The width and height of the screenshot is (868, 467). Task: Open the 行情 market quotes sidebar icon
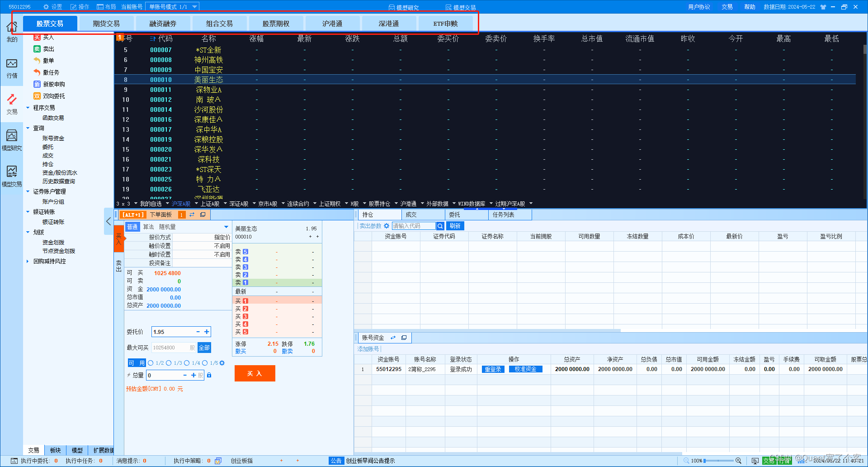12,68
